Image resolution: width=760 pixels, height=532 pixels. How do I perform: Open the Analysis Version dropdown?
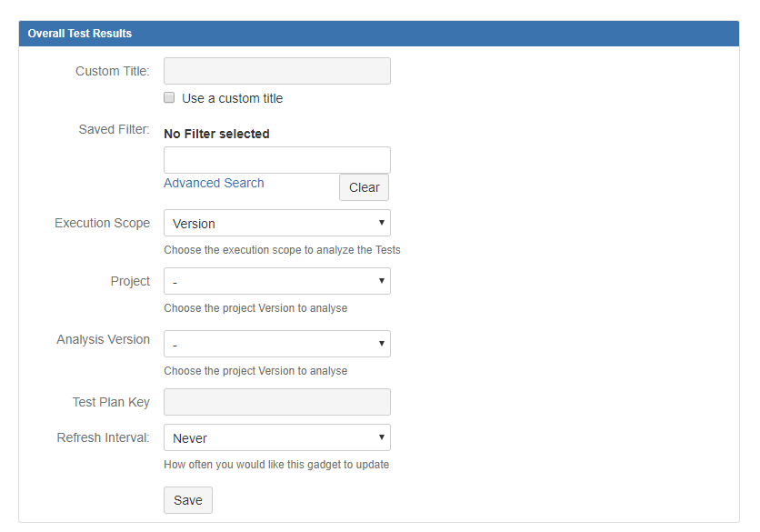tap(276, 344)
